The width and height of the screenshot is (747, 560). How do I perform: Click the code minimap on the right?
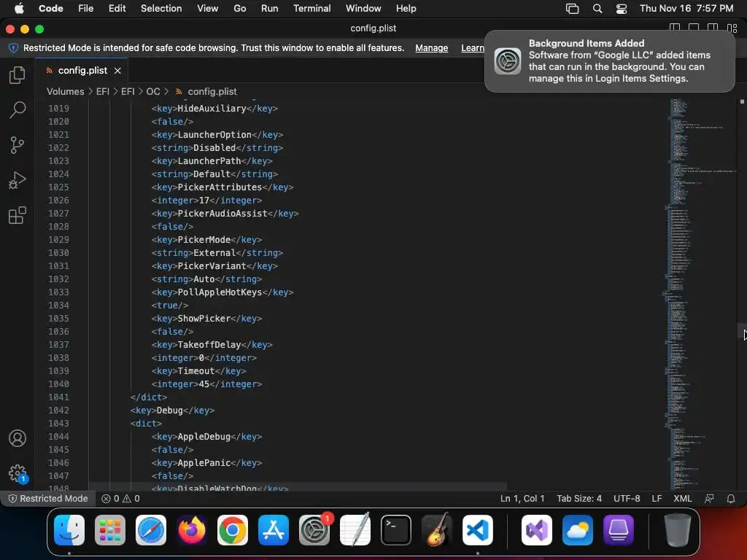tap(700, 293)
